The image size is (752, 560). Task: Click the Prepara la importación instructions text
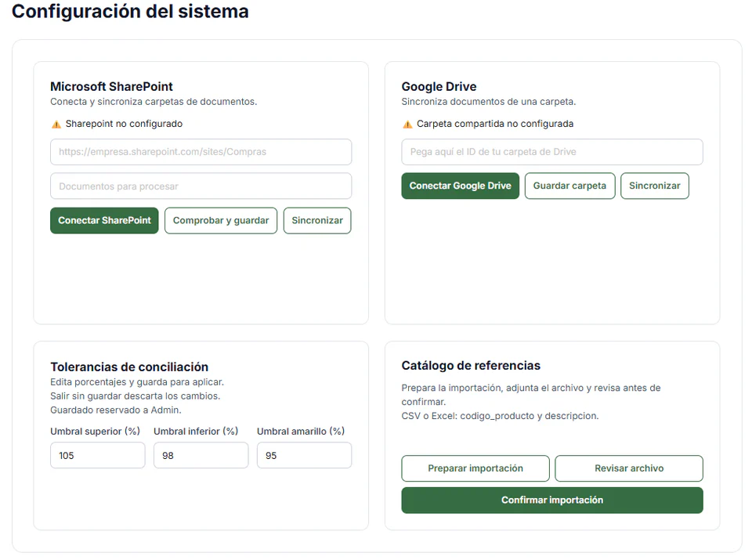(531, 395)
